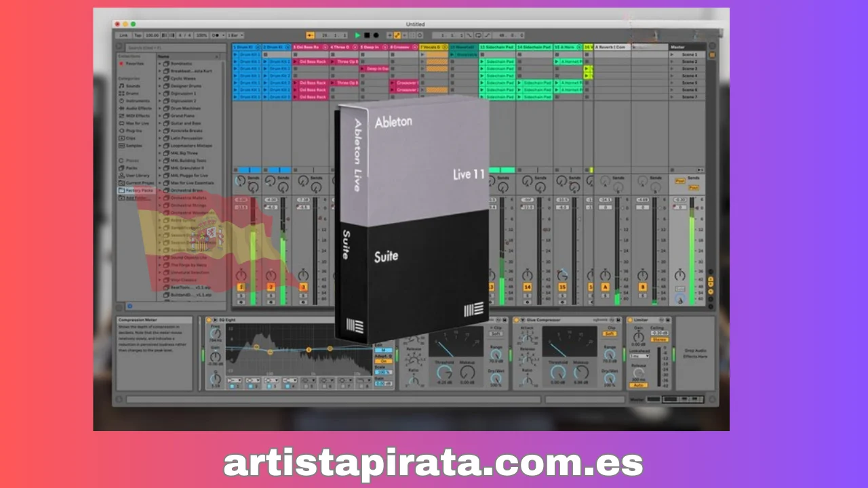Toggle Limiter device activator
This screenshot has height=488, width=868.
tap(630, 320)
